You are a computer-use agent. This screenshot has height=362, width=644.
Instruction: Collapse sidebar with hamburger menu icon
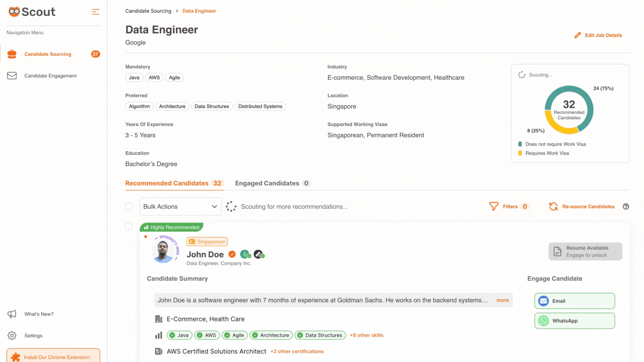coord(96,12)
